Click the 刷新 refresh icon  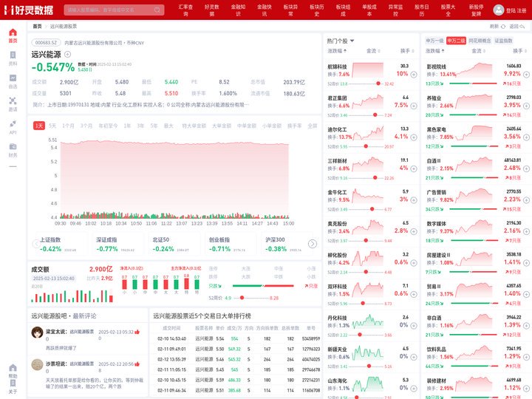click(x=503, y=26)
